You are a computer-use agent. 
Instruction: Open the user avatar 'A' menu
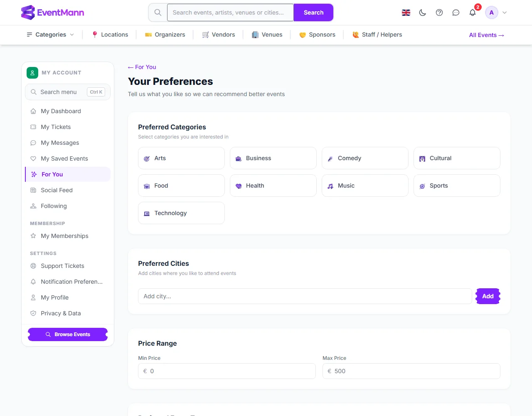(x=492, y=12)
